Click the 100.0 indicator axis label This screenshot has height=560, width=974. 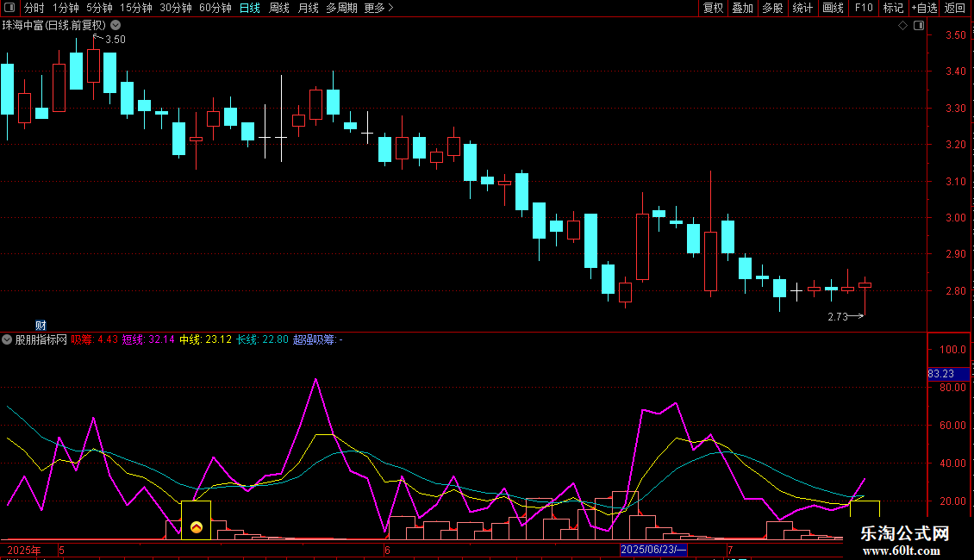(952, 350)
